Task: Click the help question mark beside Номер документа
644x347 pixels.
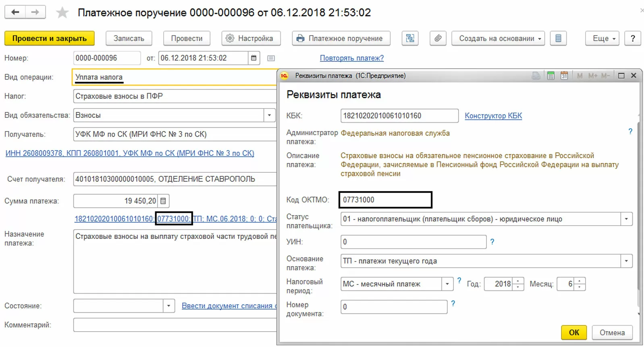Action: click(453, 303)
